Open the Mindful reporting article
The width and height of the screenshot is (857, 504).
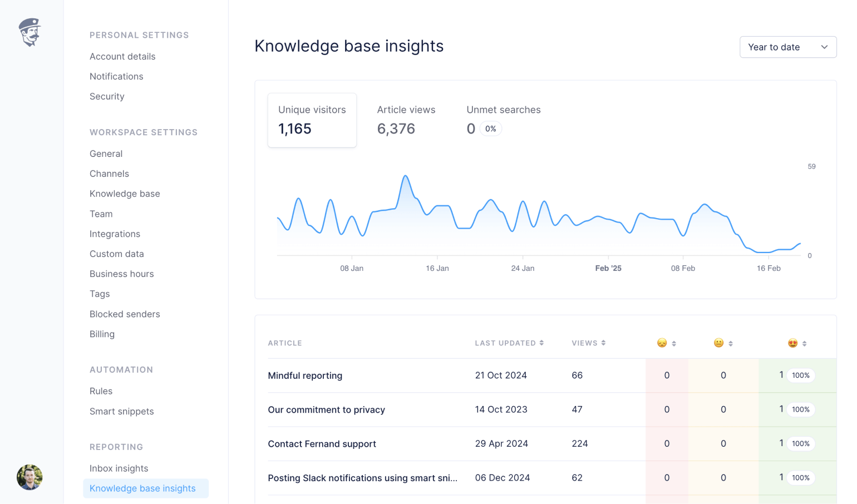(305, 375)
